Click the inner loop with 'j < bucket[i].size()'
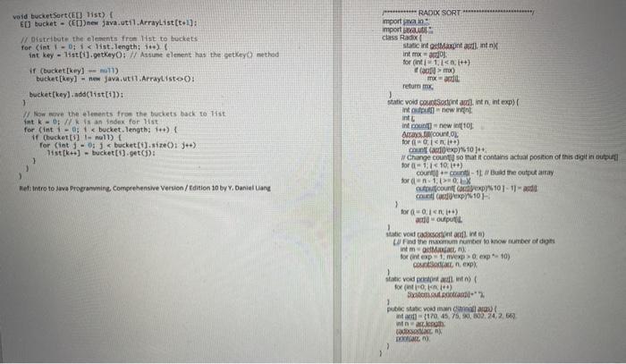 point(117,145)
